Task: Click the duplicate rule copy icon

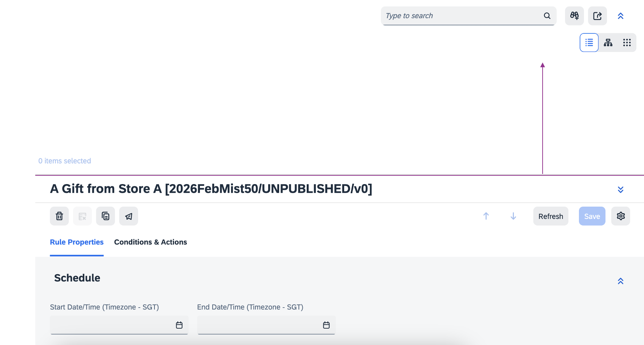Action: click(105, 216)
